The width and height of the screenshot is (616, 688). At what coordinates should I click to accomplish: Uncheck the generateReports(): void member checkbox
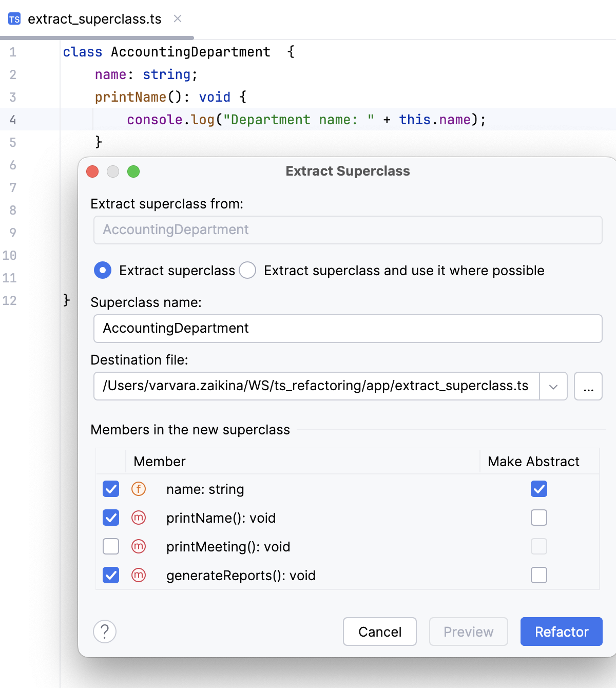(110, 575)
